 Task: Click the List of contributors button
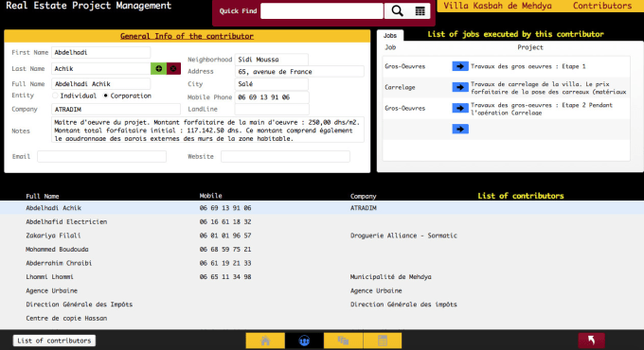tap(54, 341)
